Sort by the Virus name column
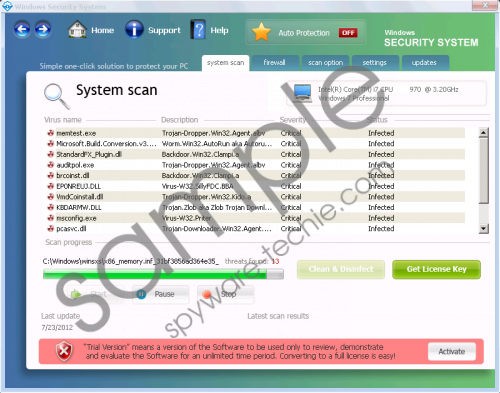This screenshot has height=393, width=500. coord(63,120)
